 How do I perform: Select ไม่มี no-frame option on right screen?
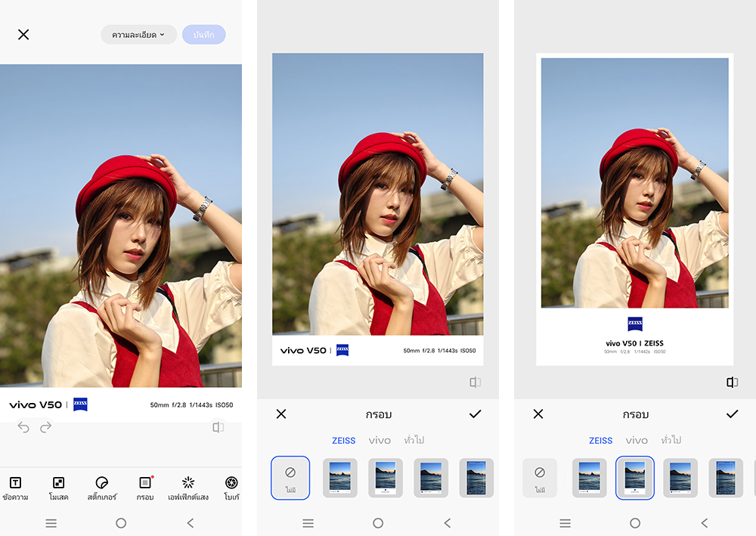(x=540, y=477)
